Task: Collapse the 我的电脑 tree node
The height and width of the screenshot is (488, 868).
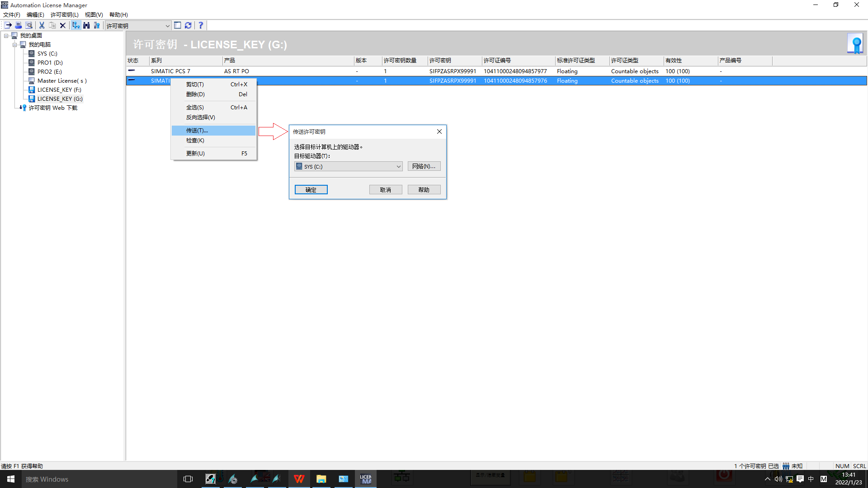Action: pos(15,45)
